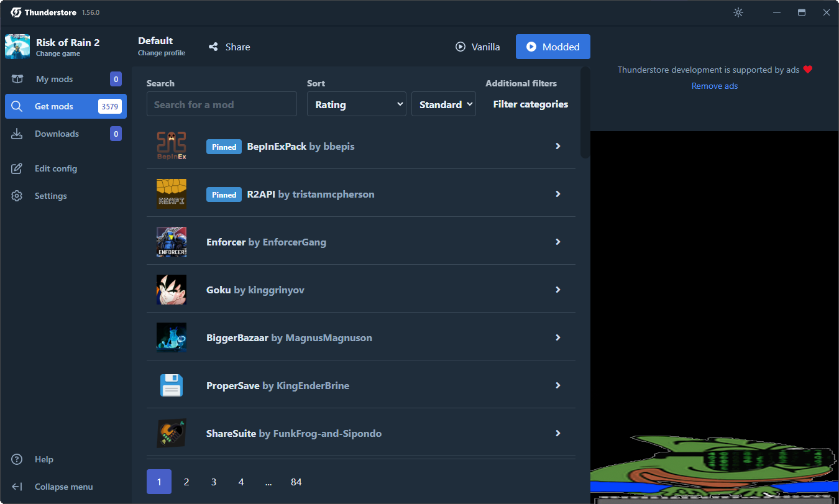
Task: Click the Help question mark icon
Action: [x=17, y=459]
